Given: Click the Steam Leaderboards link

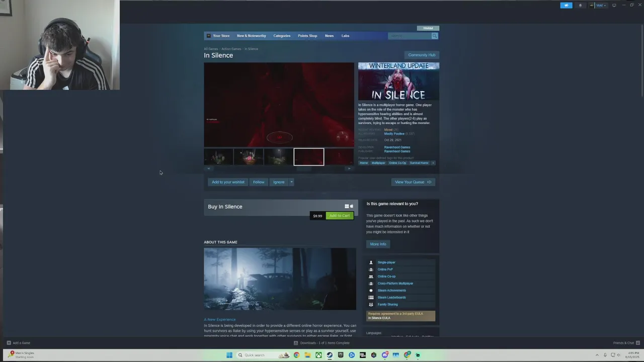Looking at the screenshot, I should coord(391,298).
